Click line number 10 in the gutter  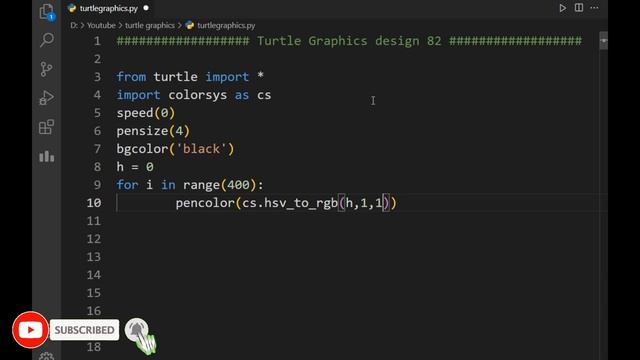pyautogui.click(x=93, y=203)
